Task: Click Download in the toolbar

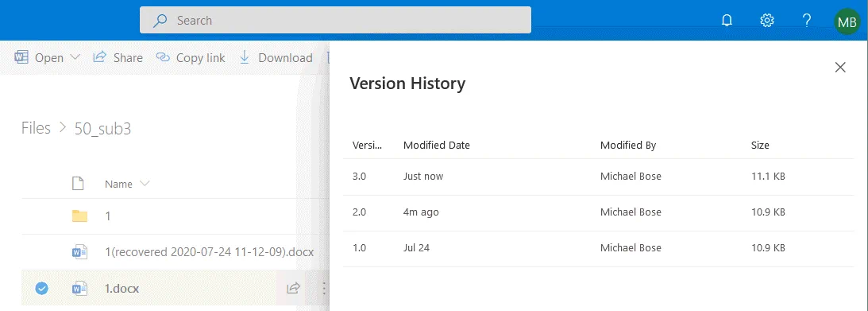Action: pyautogui.click(x=276, y=57)
